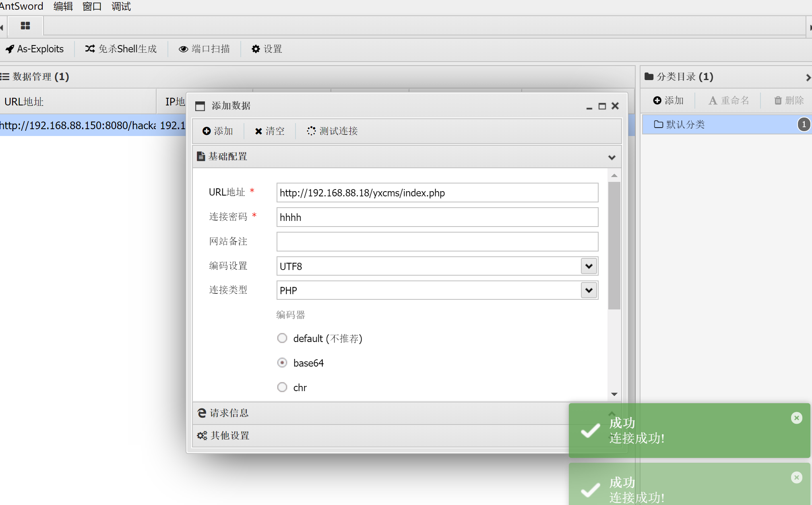Launch the 端口扫描 eye icon tool
This screenshot has width=812, height=505.
[x=205, y=49]
